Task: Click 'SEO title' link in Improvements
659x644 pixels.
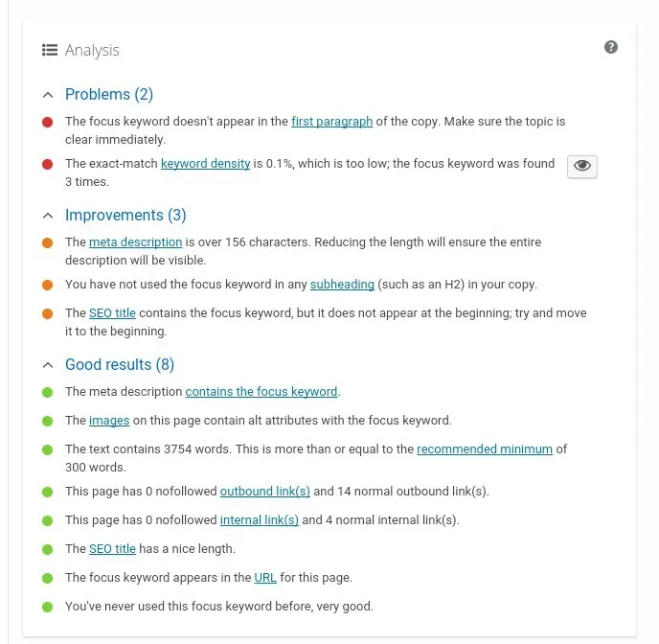Action: (112, 313)
